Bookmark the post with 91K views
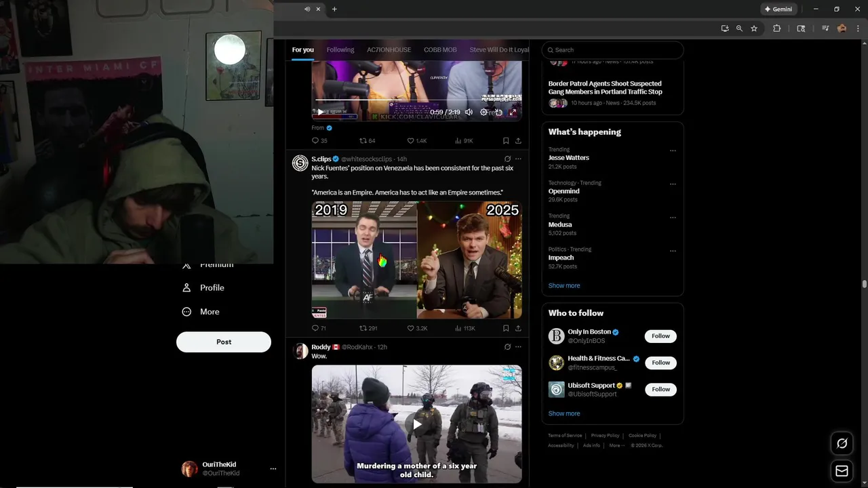 point(506,141)
